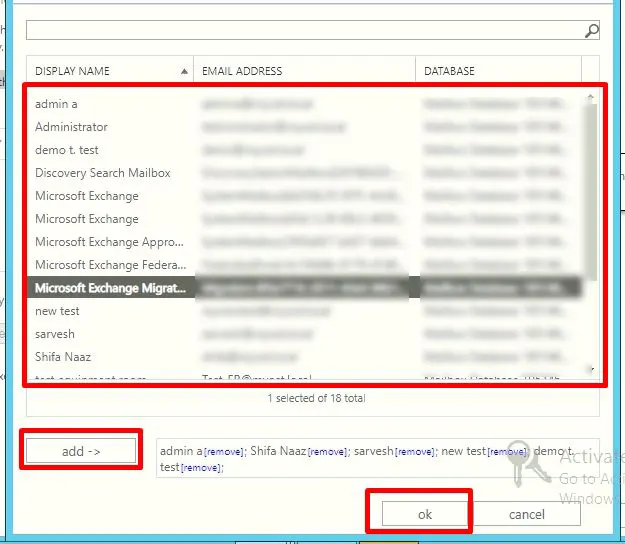
Task: Select the 'admin a' mailbox row
Action: click(304, 104)
